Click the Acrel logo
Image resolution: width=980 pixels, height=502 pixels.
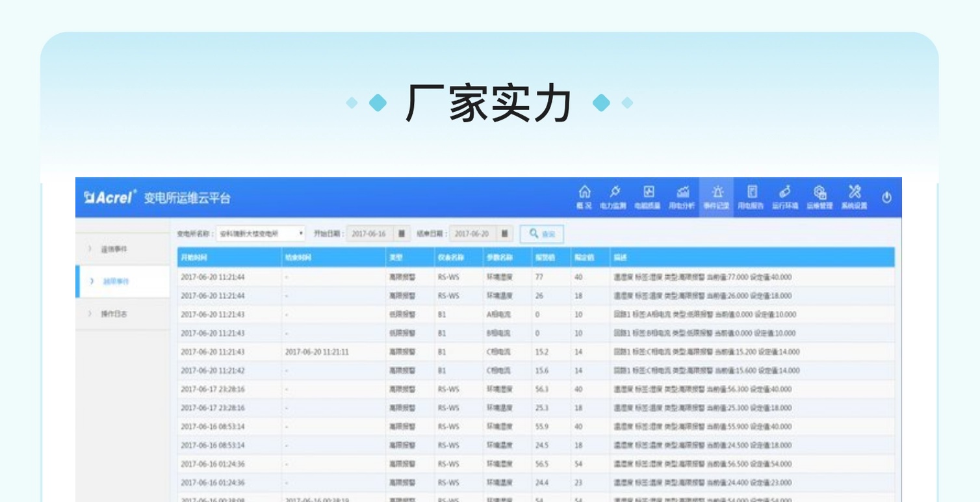point(110,198)
